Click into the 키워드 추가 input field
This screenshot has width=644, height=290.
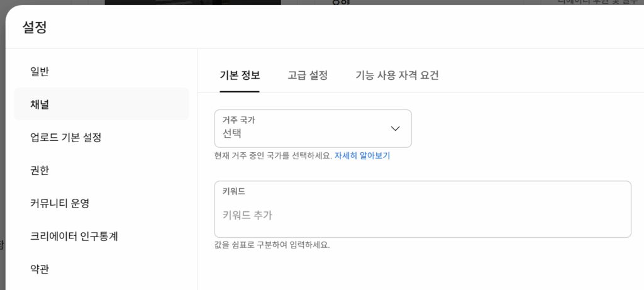tap(423, 215)
